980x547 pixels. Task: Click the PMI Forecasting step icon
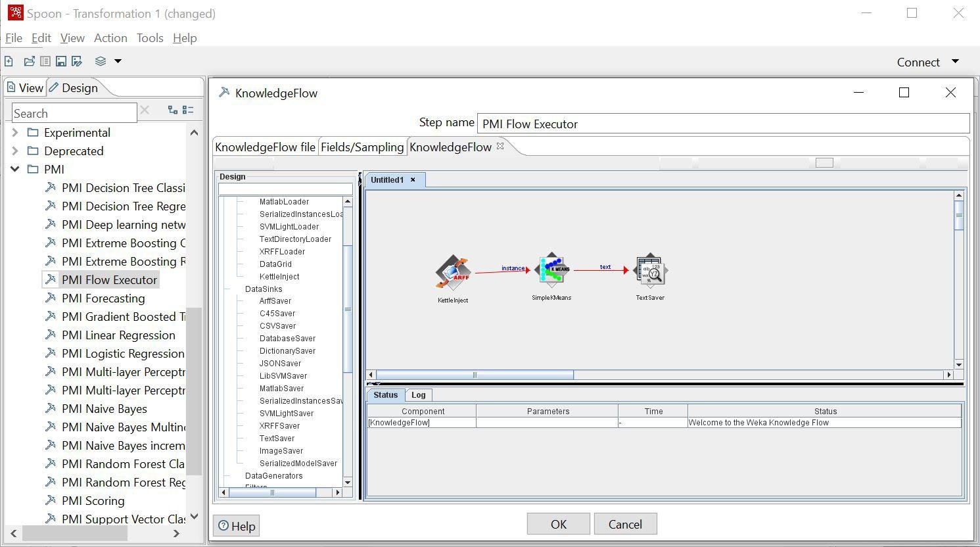50,298
